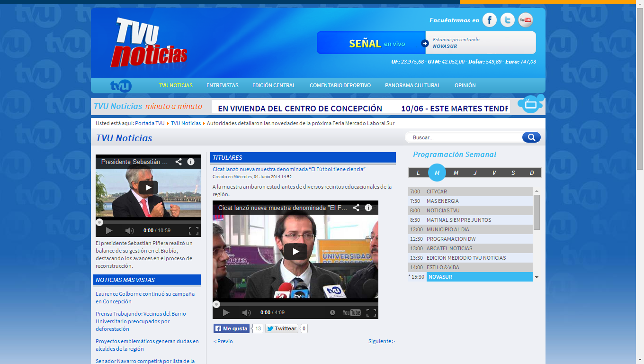Click the Twittear button
644x364 pixels.
pos(282,328)
